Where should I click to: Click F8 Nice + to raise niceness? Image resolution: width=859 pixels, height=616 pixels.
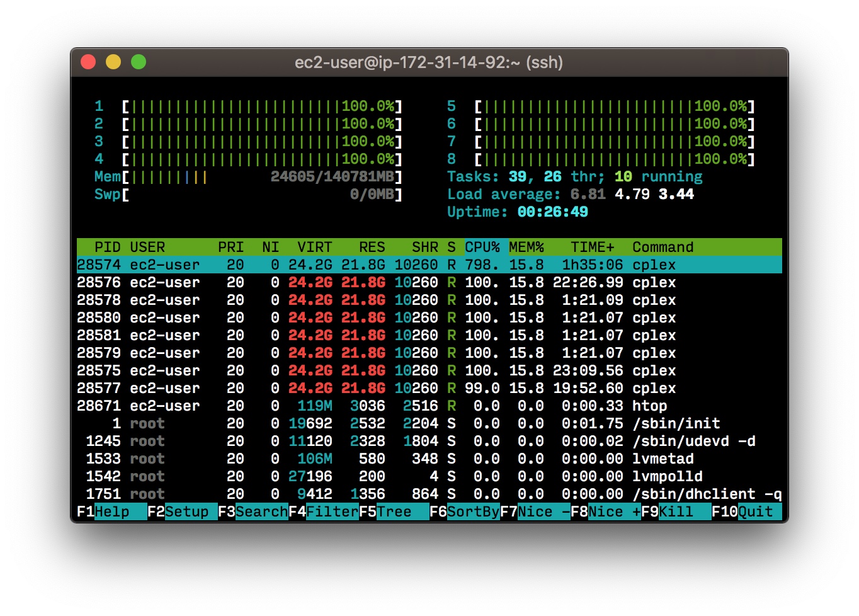point(605,511)
